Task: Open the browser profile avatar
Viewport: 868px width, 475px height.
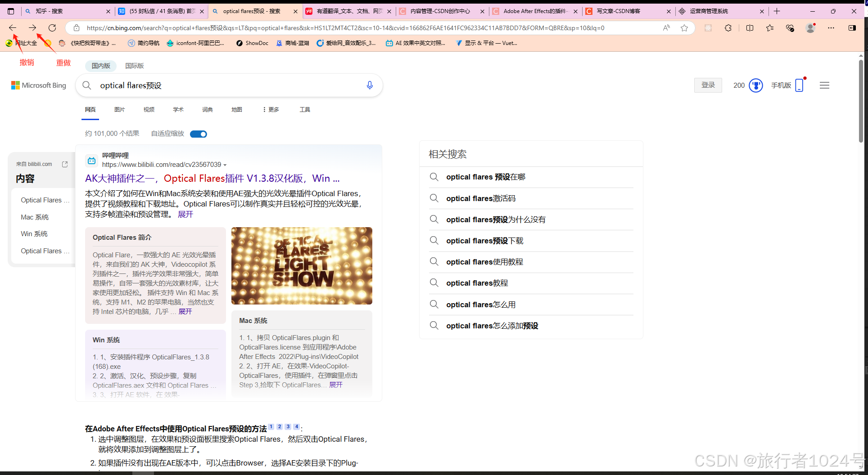Action: click(x=810, y=28)
